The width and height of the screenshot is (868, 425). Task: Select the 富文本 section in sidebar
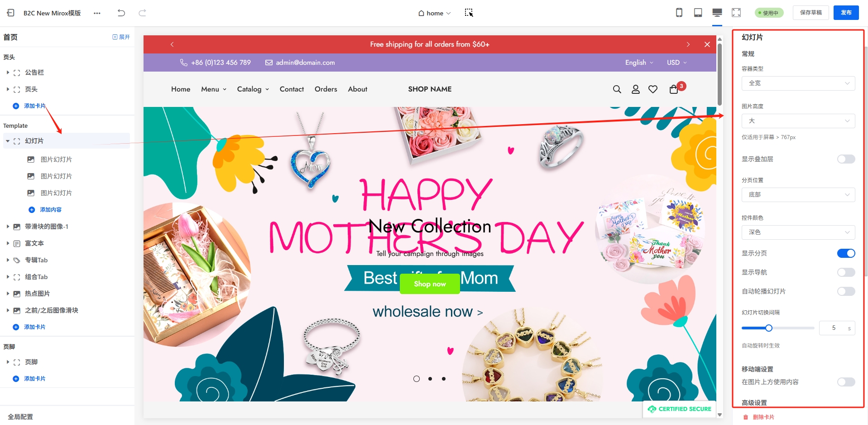[34, 243]
